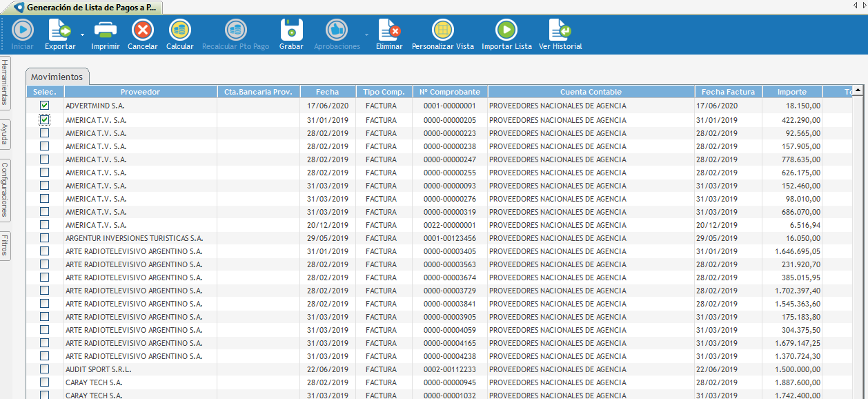
Task: Expand the Exportar dropdown arrow
Action: [82, 34]
